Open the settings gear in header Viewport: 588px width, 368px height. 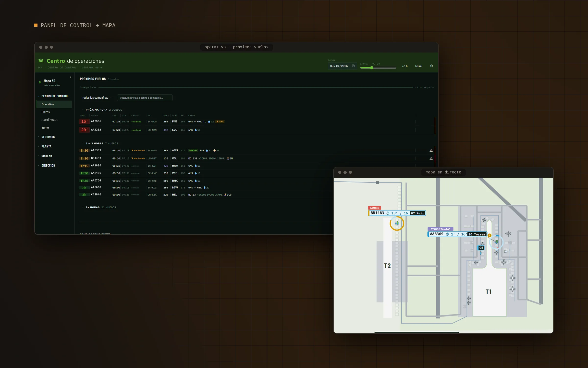pyautogui.click(x=431, y=66)
